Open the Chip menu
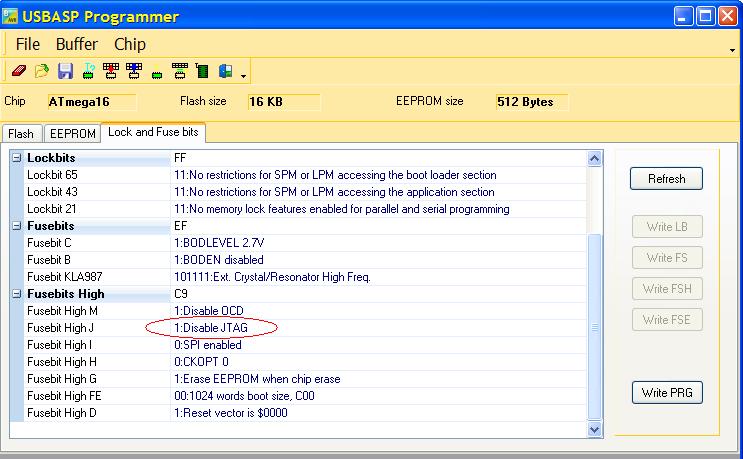The height and width of the screenshot is (459, 743). (x=130, y=44)
